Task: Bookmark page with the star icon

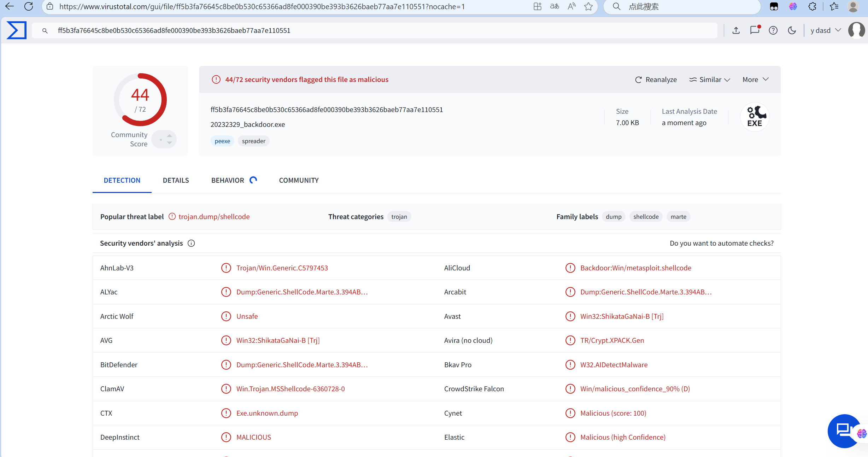Action: pos(588,6)
